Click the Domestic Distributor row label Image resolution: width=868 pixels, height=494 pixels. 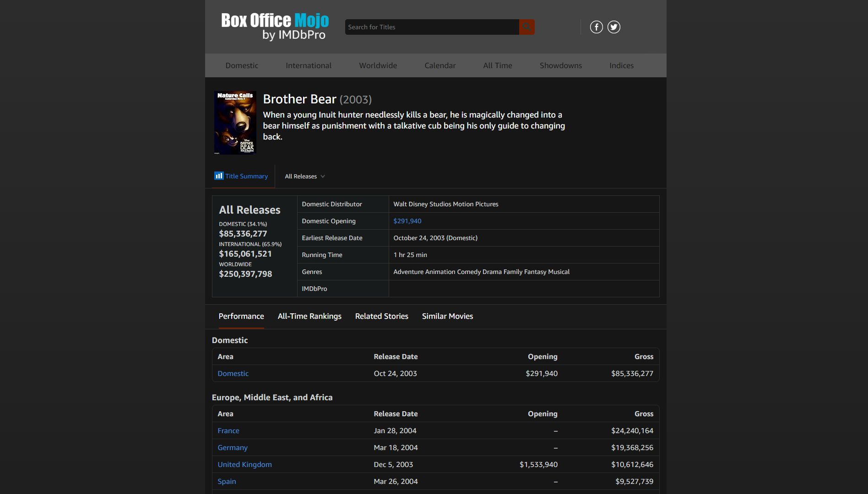point(332,204)
